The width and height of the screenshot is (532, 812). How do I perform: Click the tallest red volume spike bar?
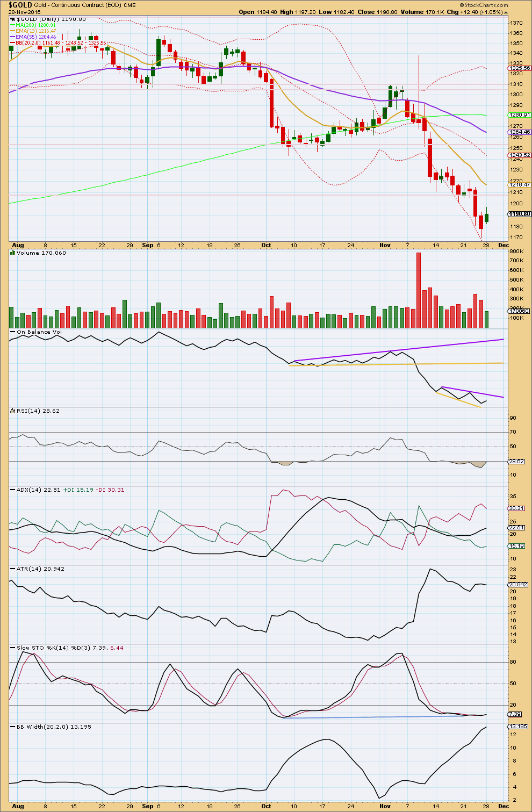pos(419,290)
